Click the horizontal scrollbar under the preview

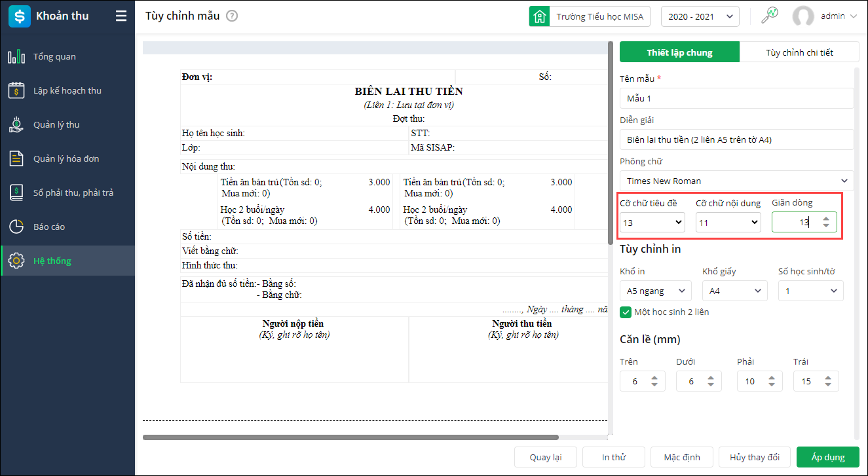pyautogui.click(x=350, y=437)
